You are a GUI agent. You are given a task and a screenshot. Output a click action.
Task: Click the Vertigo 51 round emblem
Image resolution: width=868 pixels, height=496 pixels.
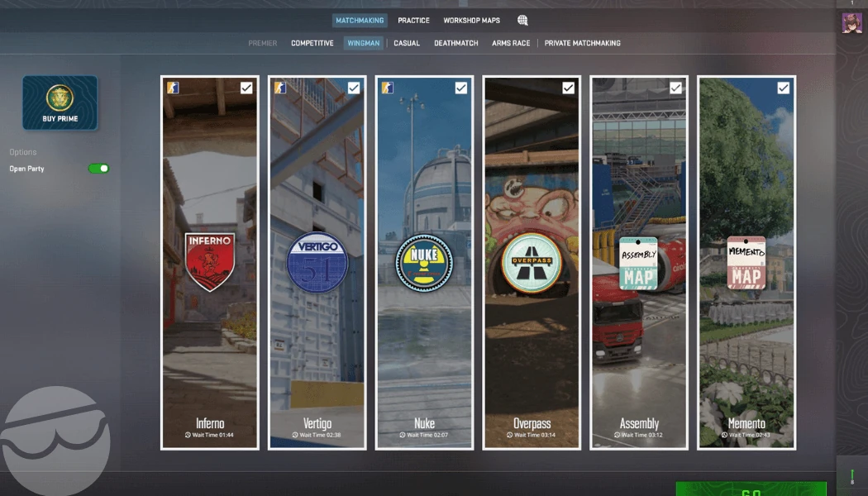pos(317,262)
